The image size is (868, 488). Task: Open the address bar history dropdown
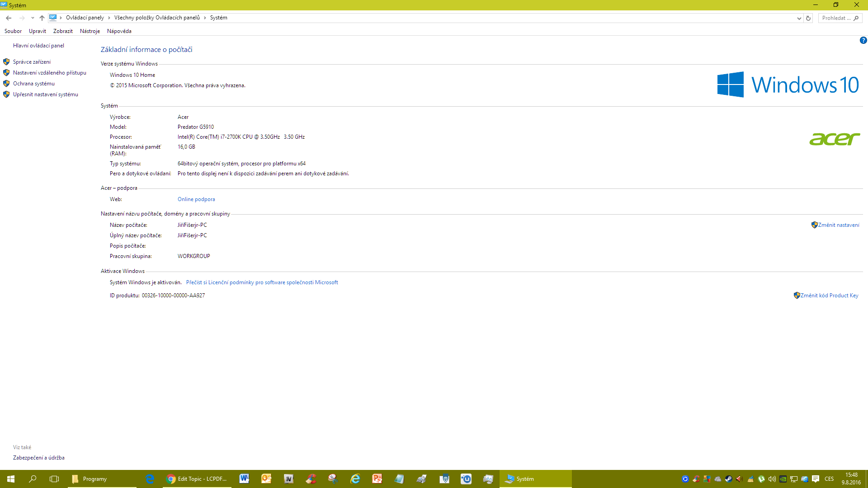coord(799,18)
